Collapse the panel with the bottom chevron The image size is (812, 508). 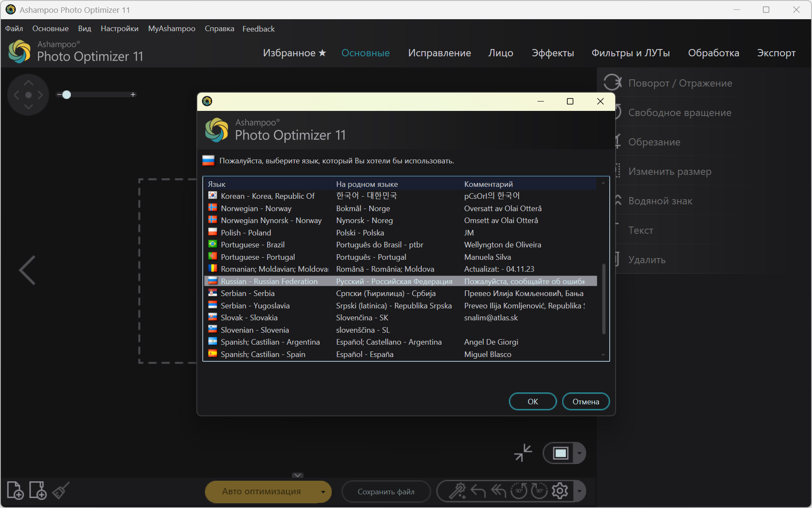click(298, 475)
